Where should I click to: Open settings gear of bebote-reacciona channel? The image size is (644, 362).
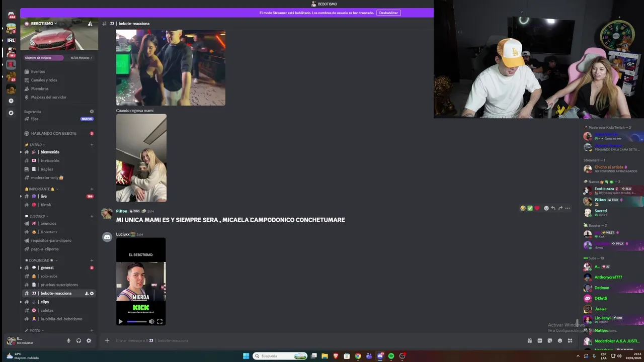coord(92,293)
